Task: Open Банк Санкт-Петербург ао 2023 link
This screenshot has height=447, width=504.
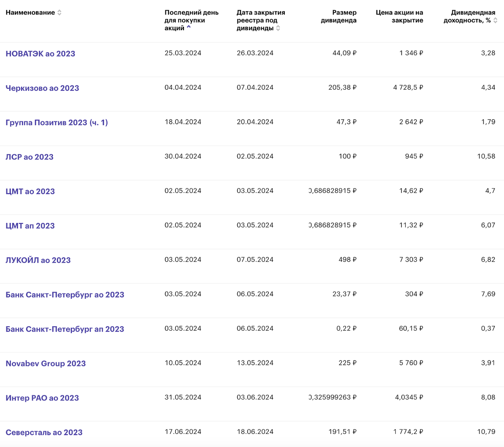Action: [x=65, y=295]
